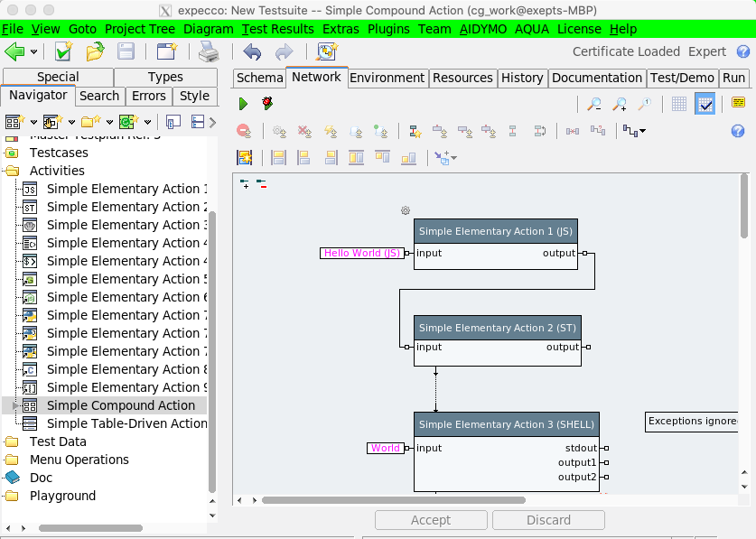Switch to the Environment tab

click(388, 78)
